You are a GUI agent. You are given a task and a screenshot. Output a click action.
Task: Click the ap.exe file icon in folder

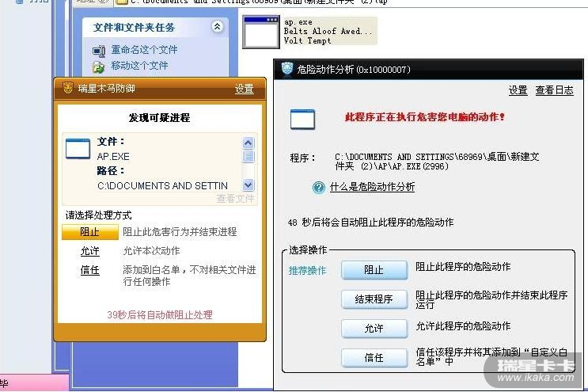(x=261, y=32)
